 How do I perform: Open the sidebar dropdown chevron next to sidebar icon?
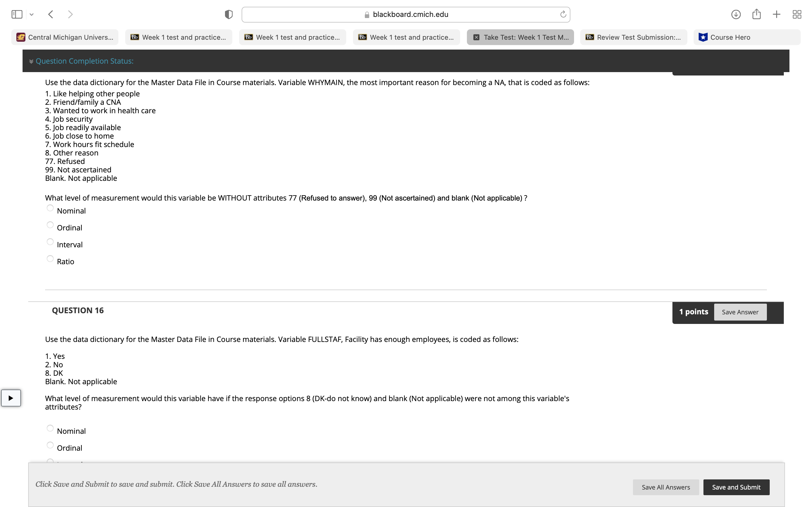[32, 14]
